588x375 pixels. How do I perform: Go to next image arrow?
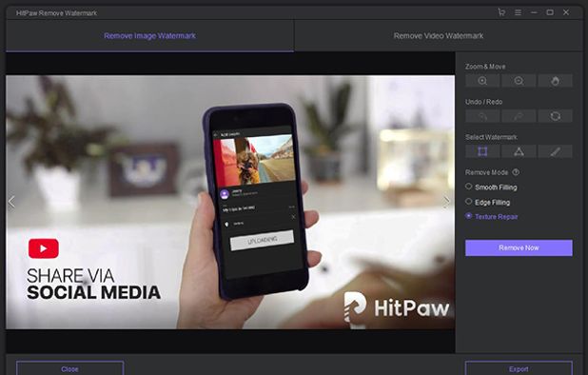[446, 202]
